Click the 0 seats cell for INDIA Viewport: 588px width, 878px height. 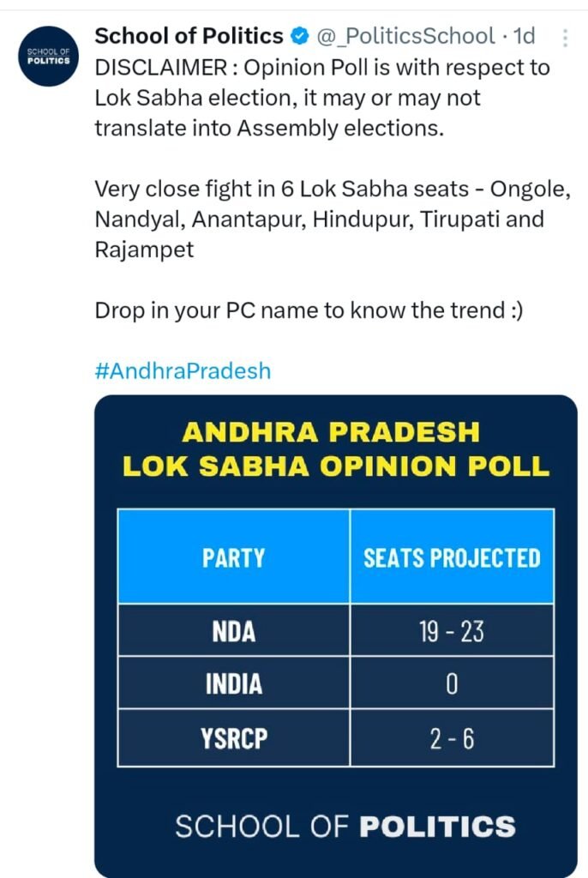pos(452,684)
